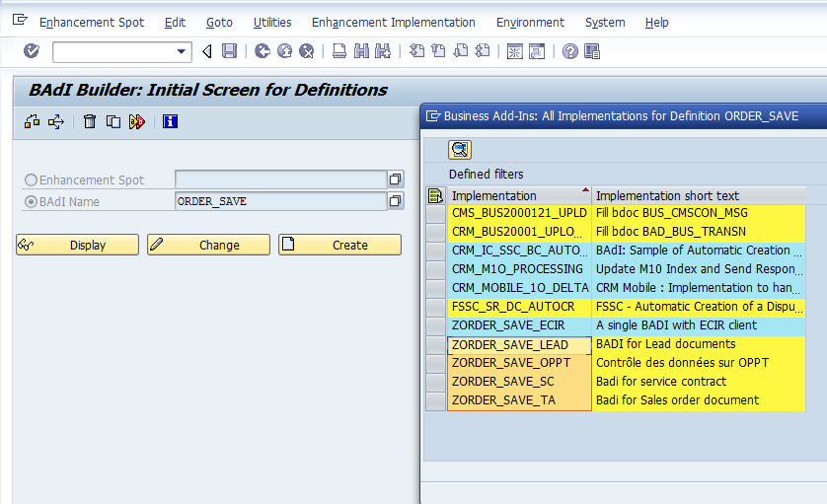Click the window menu icon before Enhancement Spot
Viewport: 827px width, 504px height.
20,20
